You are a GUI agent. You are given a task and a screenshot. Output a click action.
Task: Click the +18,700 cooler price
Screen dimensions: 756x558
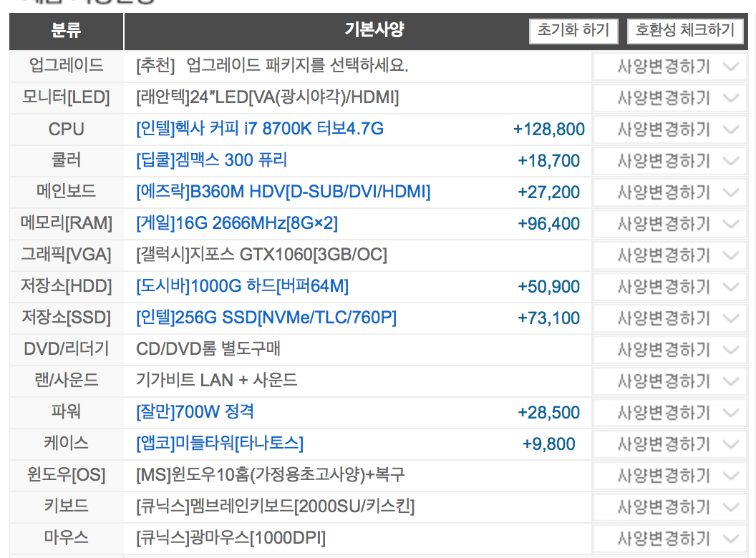coord(548,161)
